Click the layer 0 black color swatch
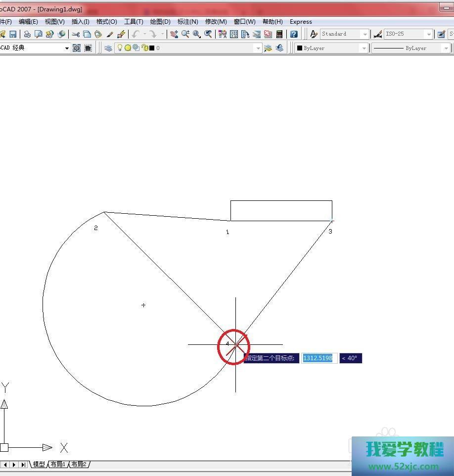The image size is (454, 476). coord(151,48)
